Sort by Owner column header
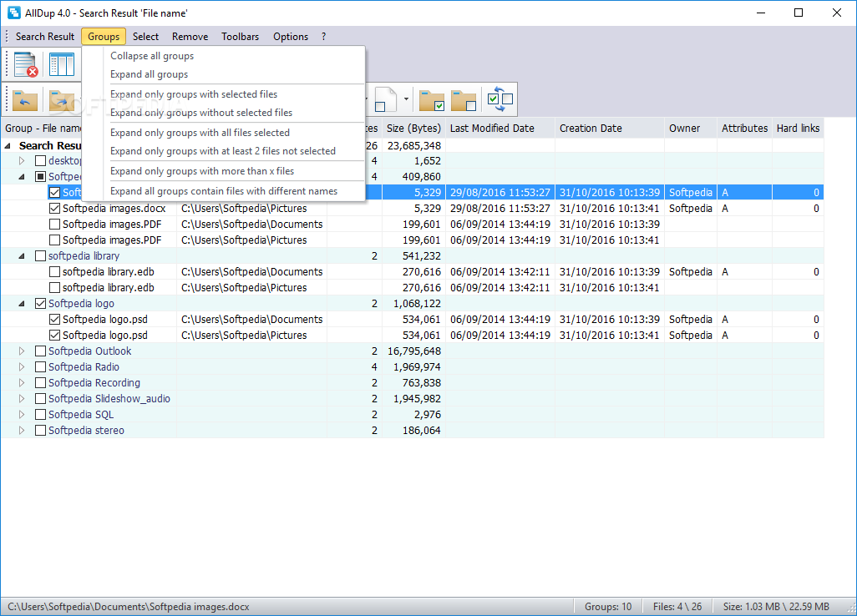Viewport: 857px width, 616px height. (691, 129)
